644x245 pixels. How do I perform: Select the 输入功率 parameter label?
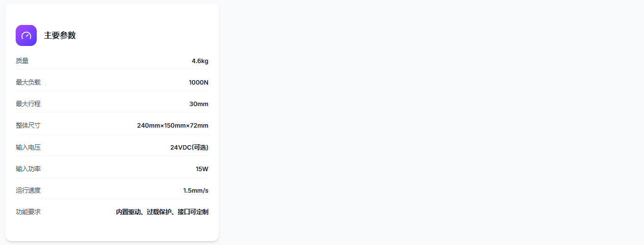pos(28,169)
